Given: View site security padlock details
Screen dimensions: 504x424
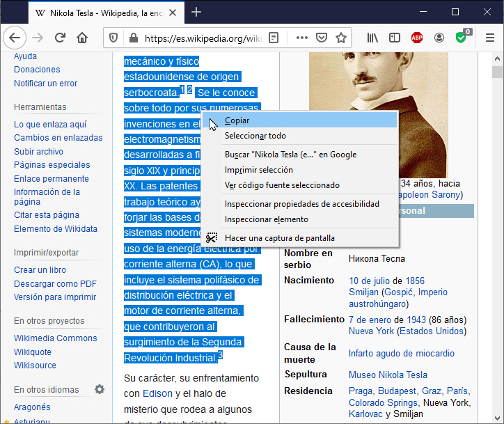Looking at the screenshot, I should [134, 38].
